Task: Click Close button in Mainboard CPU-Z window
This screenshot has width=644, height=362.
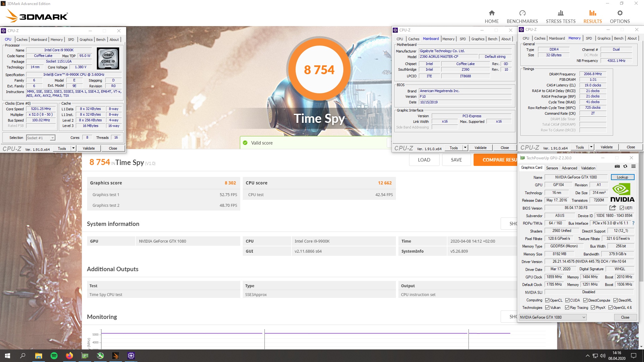Action: [504, 147]
